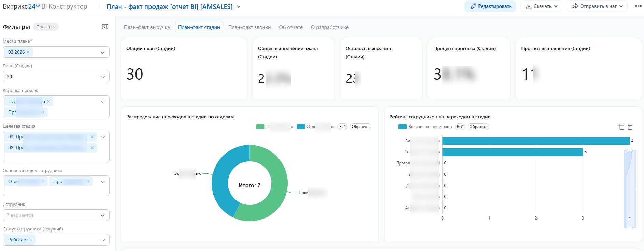Open the План (Стадии) dropdown

pos(56,77)
